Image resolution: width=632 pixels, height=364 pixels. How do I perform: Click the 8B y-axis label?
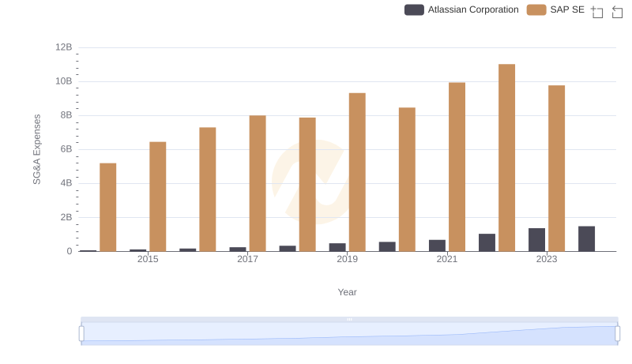coord(66,115)
